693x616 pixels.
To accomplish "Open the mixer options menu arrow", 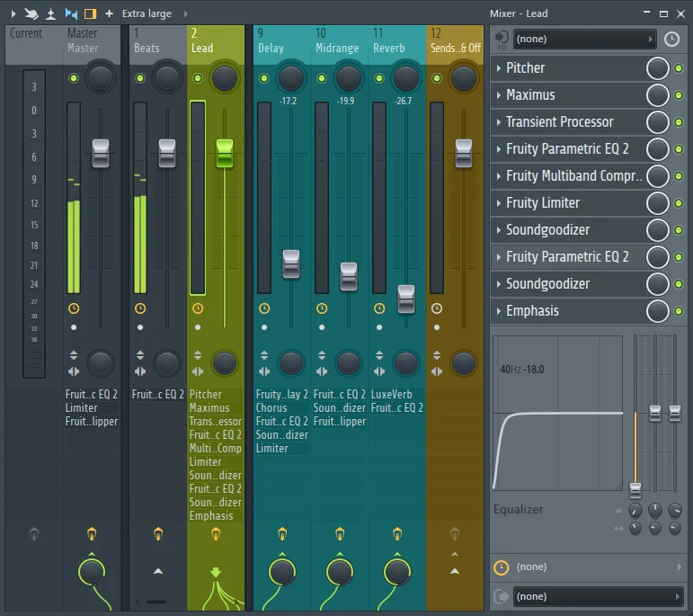I will point(13,14).
